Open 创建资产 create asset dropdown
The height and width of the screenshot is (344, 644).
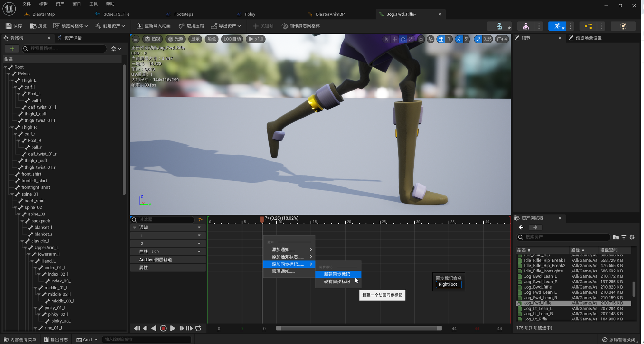pos(110,26)
